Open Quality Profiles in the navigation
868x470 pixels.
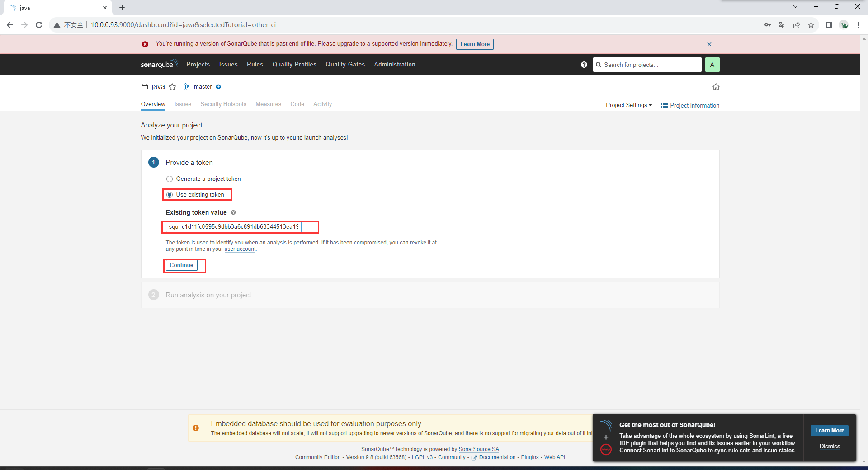294,65
